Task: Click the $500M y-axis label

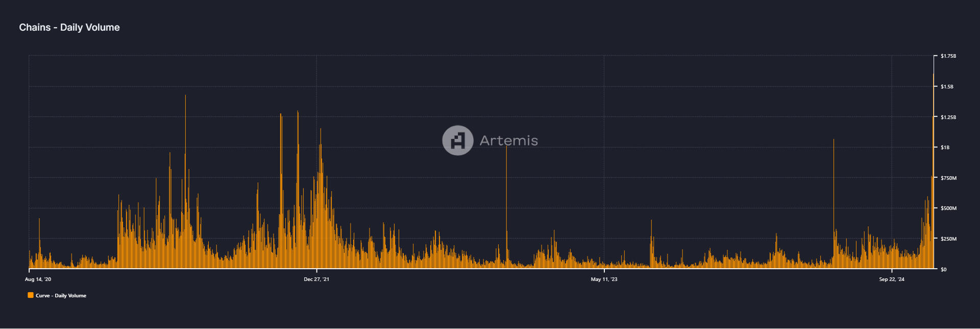Action: [948, 208]
